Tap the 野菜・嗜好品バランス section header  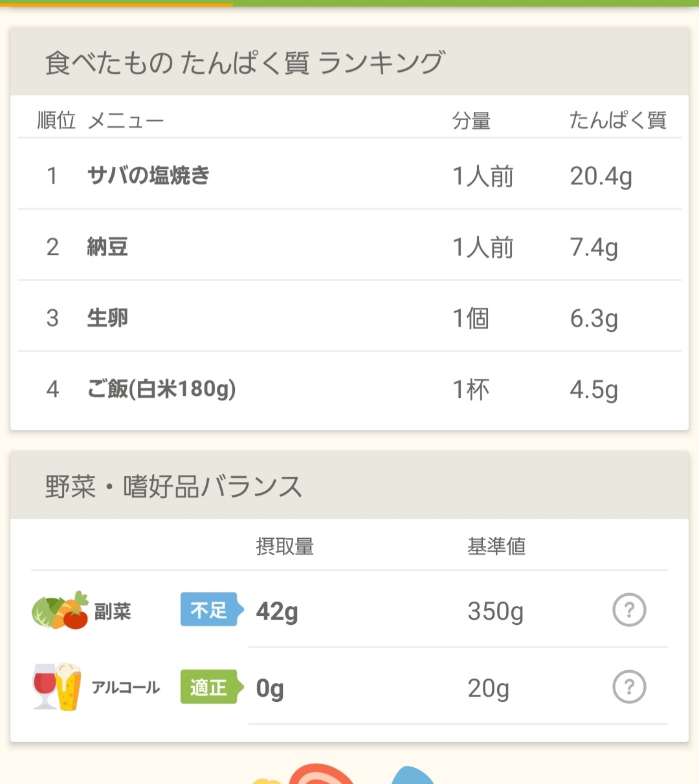(x=173, y=486)
